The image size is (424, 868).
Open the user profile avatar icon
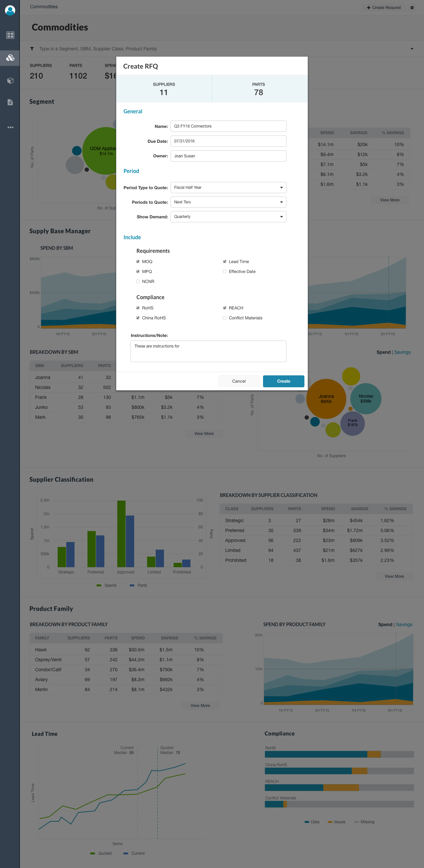(10, 11)
